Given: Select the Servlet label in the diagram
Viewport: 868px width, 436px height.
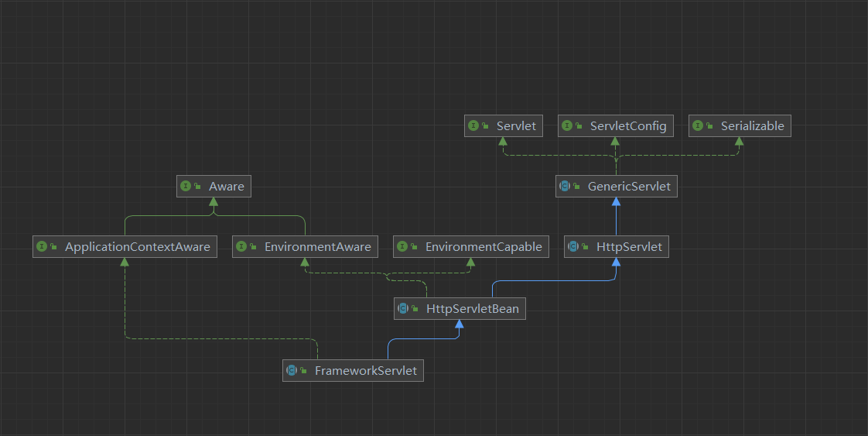Looking at the screenshot, I should (x=516, y=126).
